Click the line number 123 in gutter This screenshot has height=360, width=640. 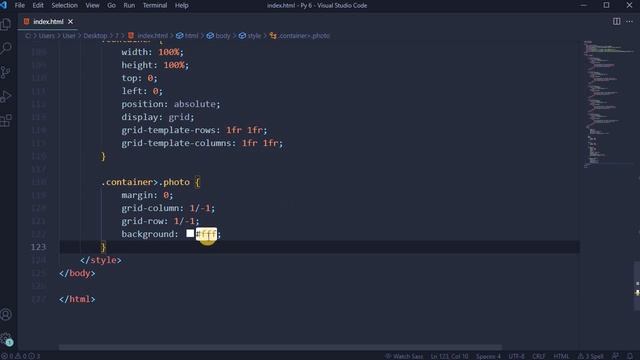(x=38, y=247)
